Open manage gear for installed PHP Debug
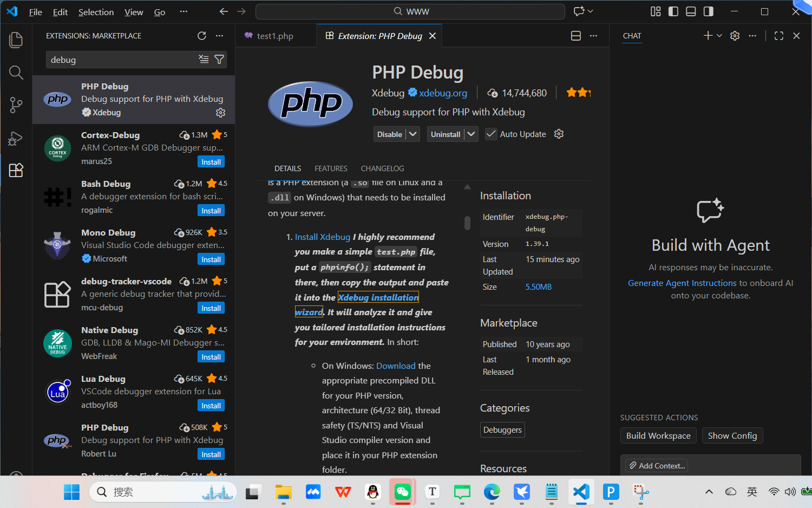Screen dimensions: 812x508 220,113
